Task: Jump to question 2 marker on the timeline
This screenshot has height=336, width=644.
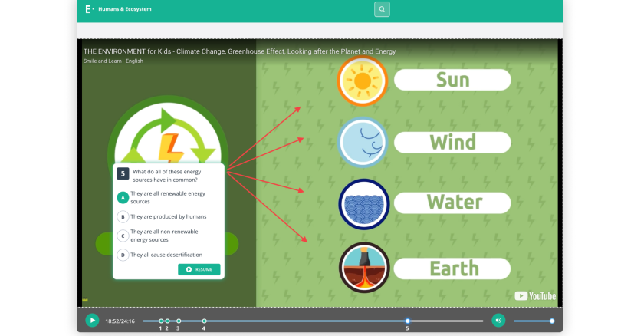Action: pos(167,321)
